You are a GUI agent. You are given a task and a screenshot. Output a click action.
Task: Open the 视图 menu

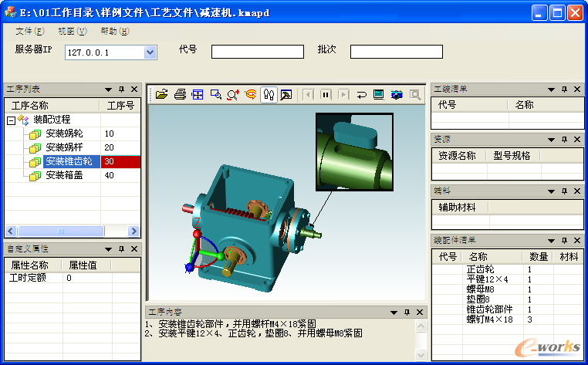tap(72, 32)
